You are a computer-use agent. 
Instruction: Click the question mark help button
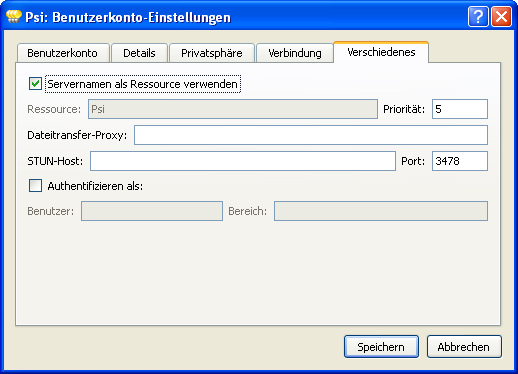(478, 16)
